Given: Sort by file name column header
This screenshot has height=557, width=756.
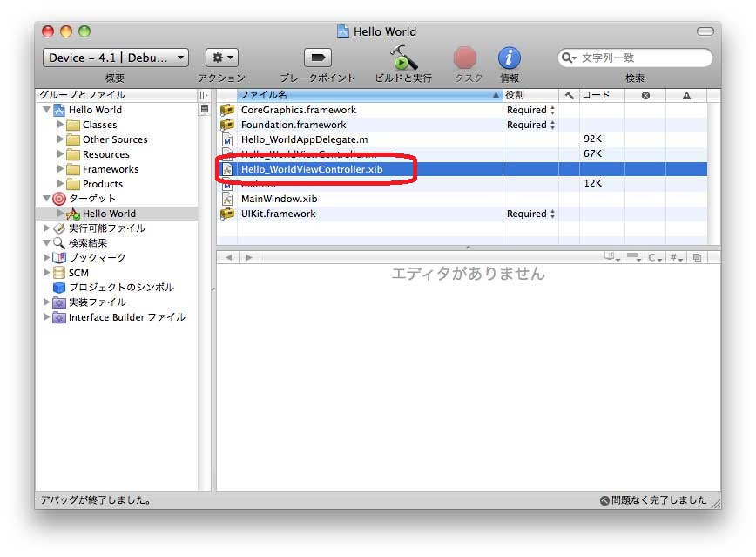Looking at the screenshot, I should pos(366,95).
